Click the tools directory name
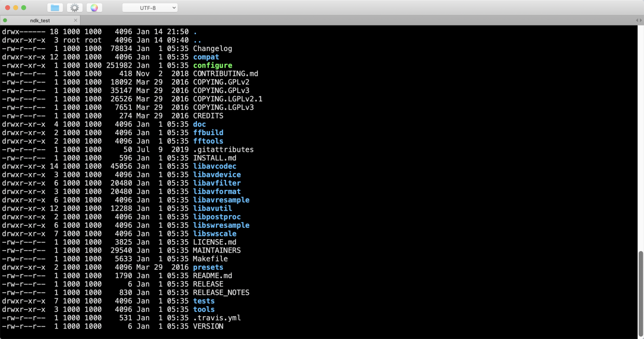644x339 pixels. (204, 309)
